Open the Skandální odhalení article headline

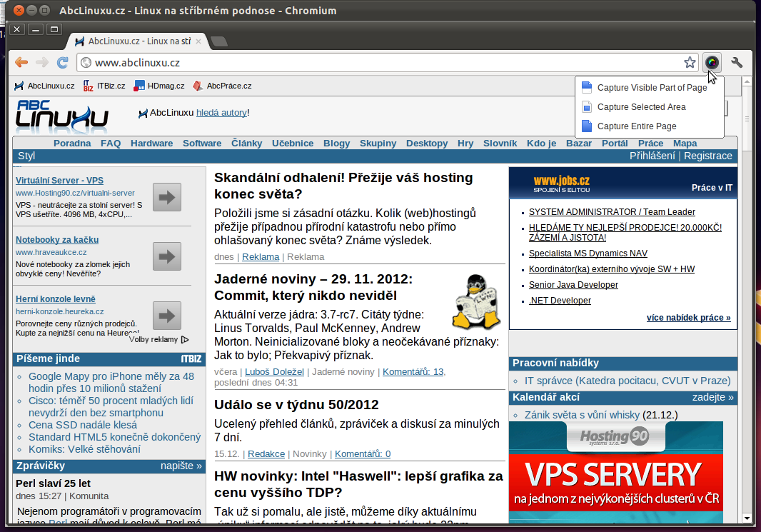point(343,186)
